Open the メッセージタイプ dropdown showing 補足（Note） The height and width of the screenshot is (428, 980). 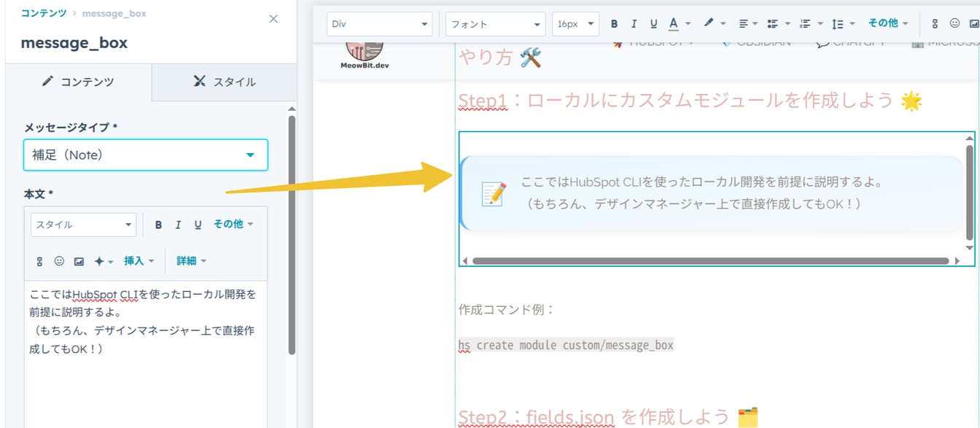tap(145, 155)
